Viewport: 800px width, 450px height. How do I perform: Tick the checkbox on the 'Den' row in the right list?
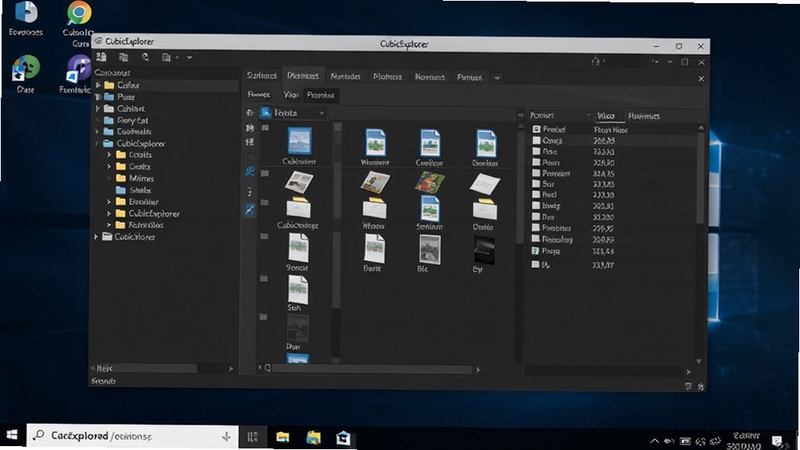tap(536, 217)
